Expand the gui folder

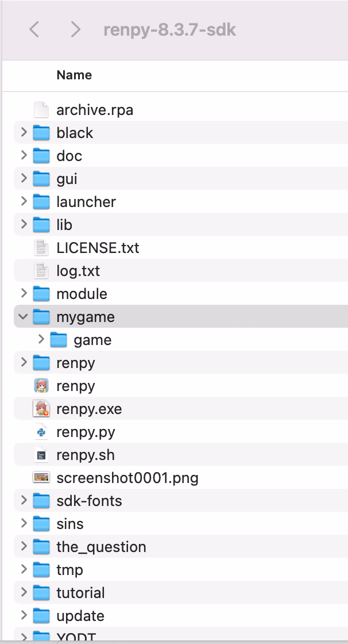24,178
